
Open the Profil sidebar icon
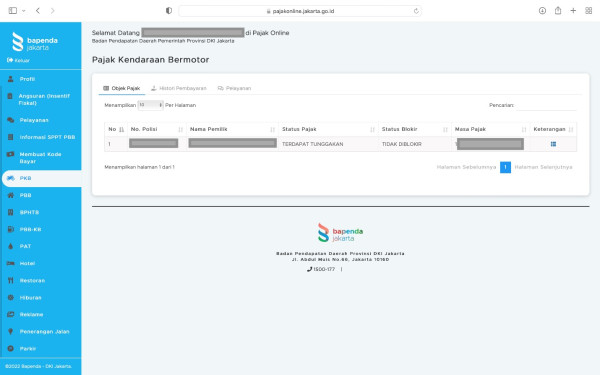coord(10,79)
